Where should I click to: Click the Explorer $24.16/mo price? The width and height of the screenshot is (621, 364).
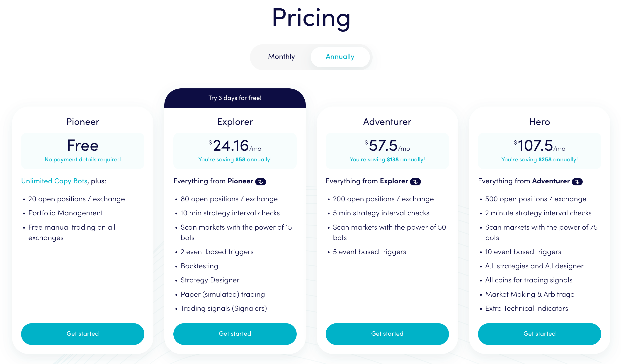pos(235,146)
